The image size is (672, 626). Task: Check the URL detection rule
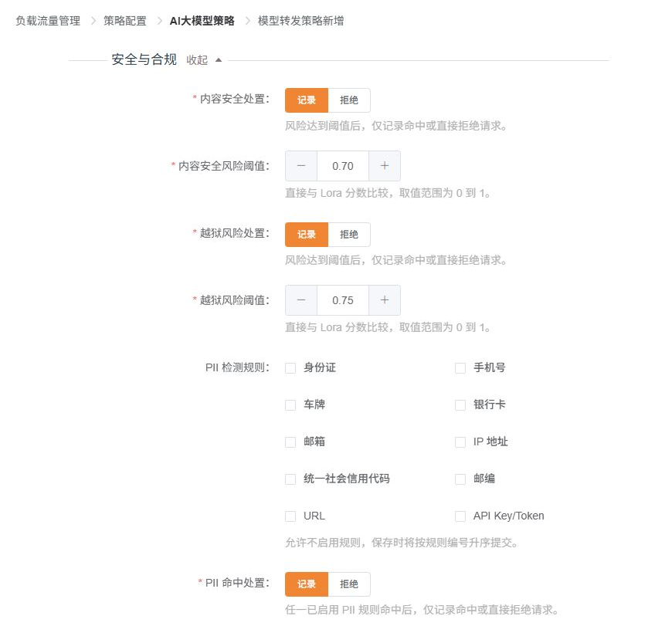(x=290, y=516)
